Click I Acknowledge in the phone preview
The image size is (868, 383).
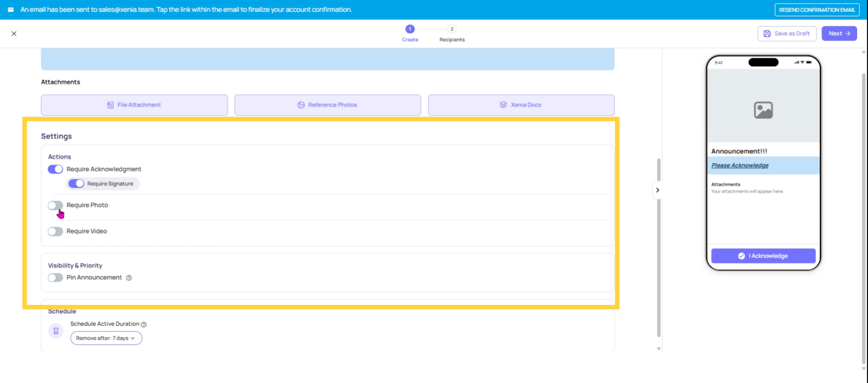pyautogui.click(x=763, y=256)
